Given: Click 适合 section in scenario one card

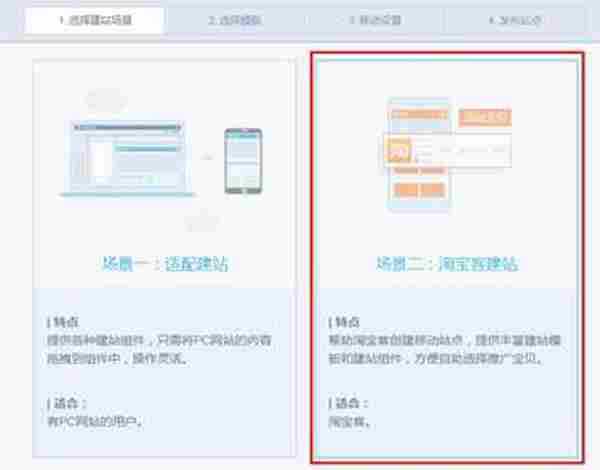Looking at the screenshot, I should pyautogui.click(x=100, y=412).
